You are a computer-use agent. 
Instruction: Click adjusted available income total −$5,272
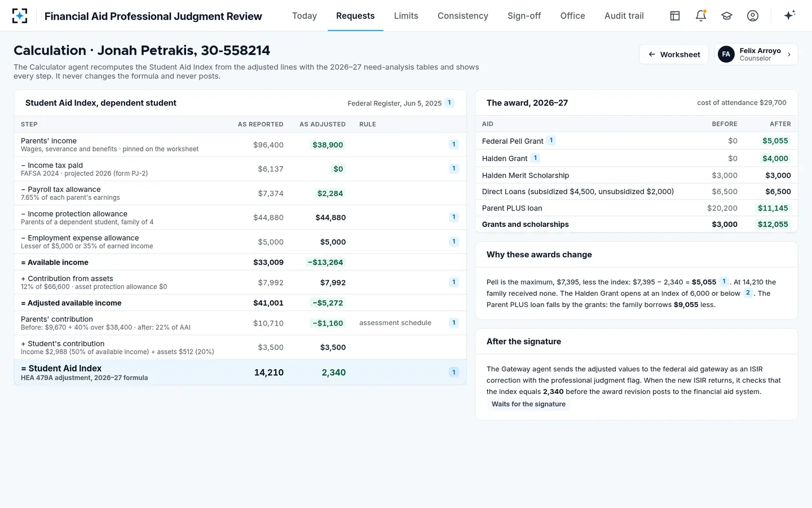[x=328, y=303]
